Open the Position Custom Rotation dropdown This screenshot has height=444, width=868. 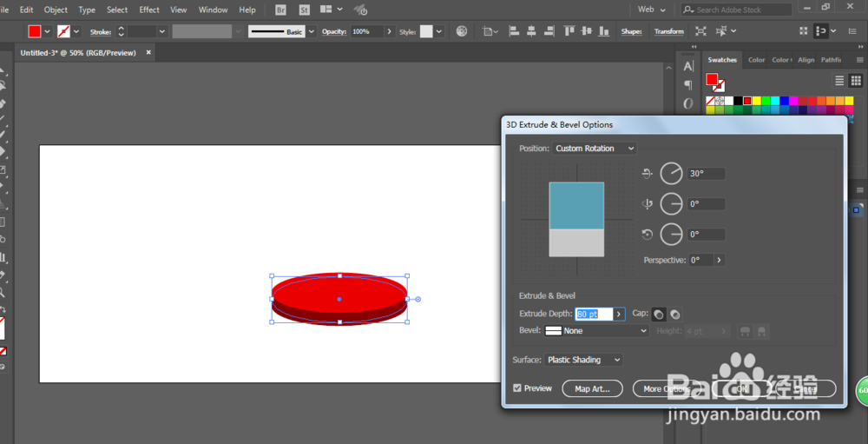point(595,149)
